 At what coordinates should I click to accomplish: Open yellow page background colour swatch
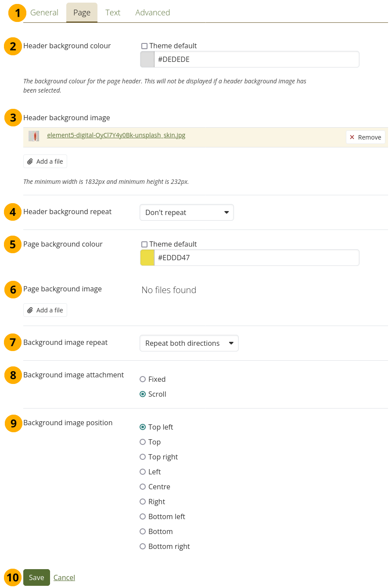[x=147, y=258]
